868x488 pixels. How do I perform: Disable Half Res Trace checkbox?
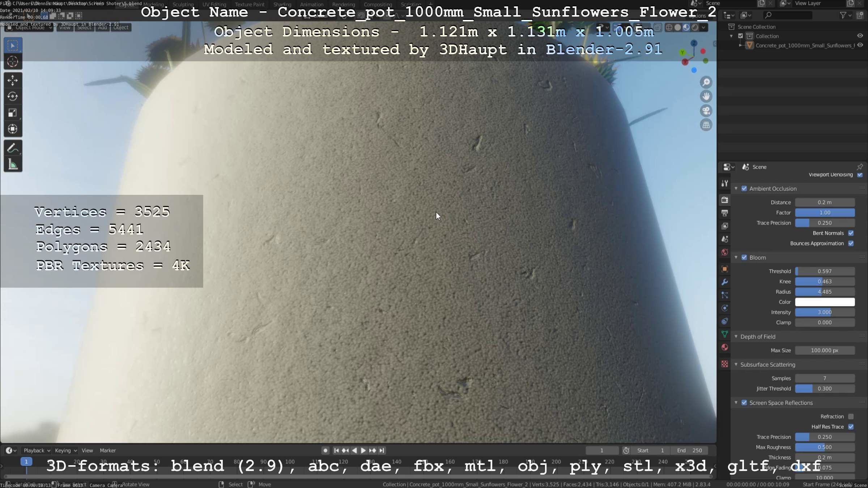[851, 427]
